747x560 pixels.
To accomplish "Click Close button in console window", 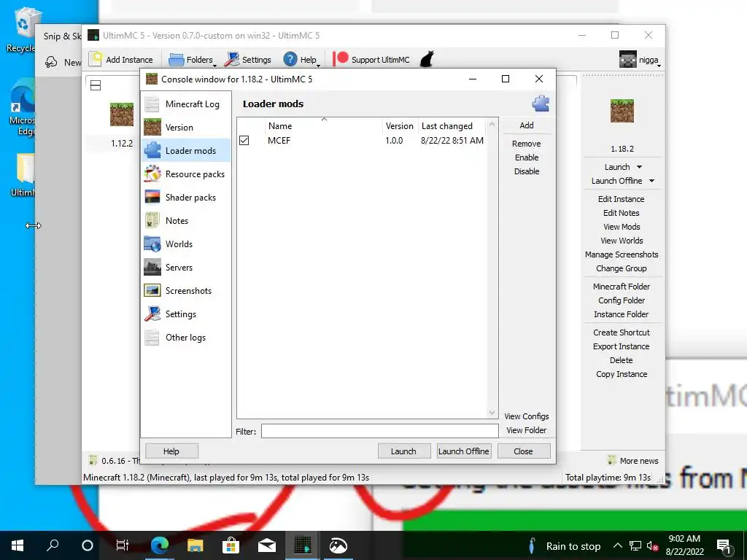I will coord(523,451).
